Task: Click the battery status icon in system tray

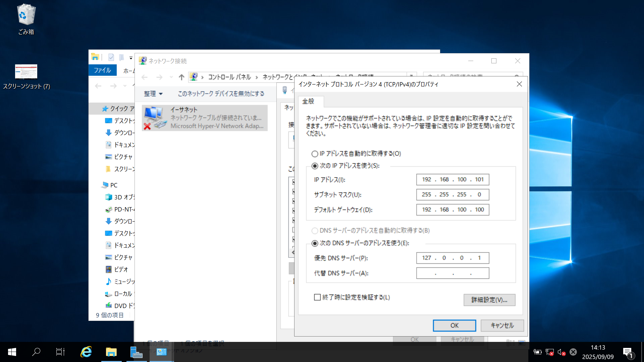Action: coord(537,352)
